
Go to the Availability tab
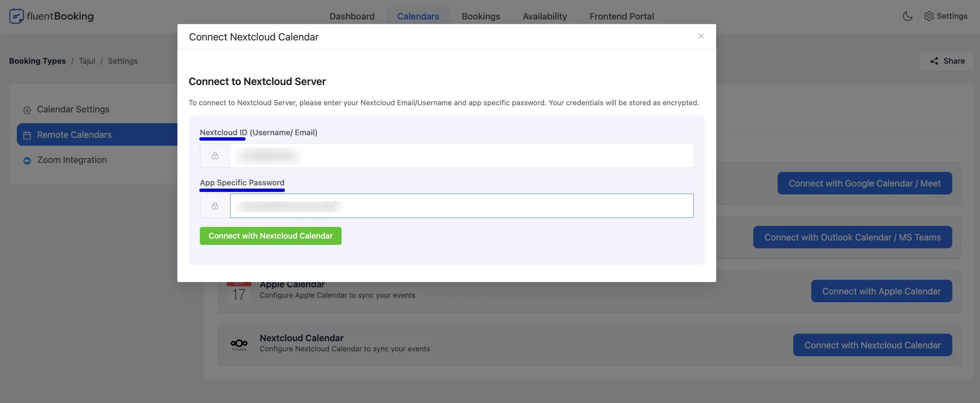[545, 16]
